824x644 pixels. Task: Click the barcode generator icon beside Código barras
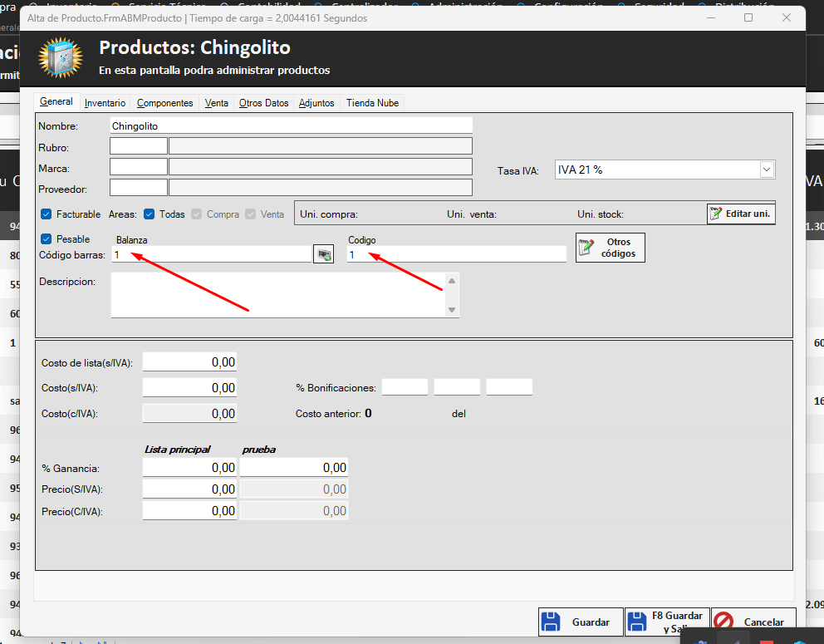pos(322,255)
